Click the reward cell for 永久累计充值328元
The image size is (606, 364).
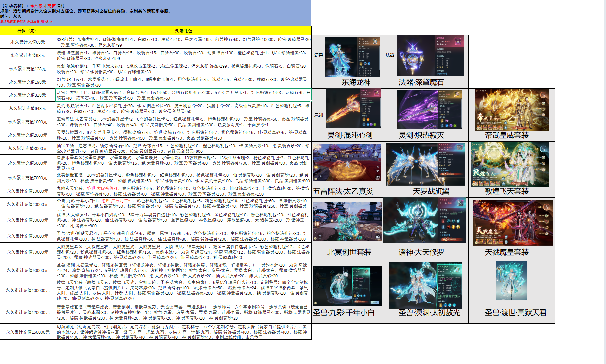tap(183, 95)
